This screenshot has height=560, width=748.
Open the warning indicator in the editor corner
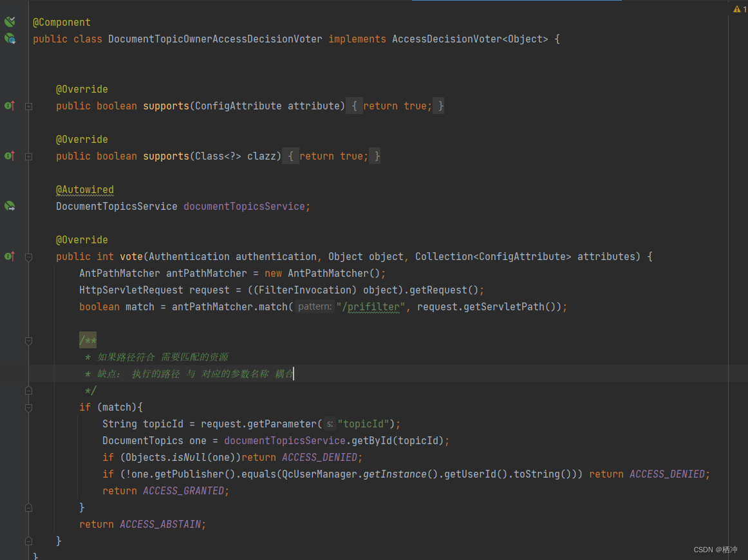740,9
